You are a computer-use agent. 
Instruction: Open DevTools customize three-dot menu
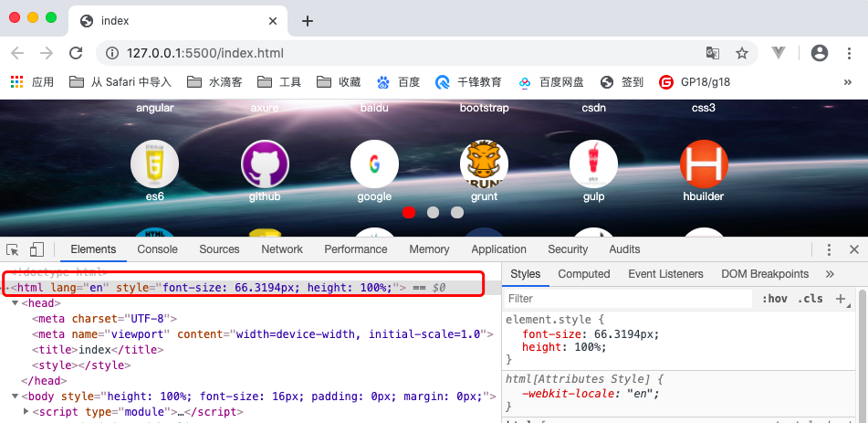click(829, 249)
